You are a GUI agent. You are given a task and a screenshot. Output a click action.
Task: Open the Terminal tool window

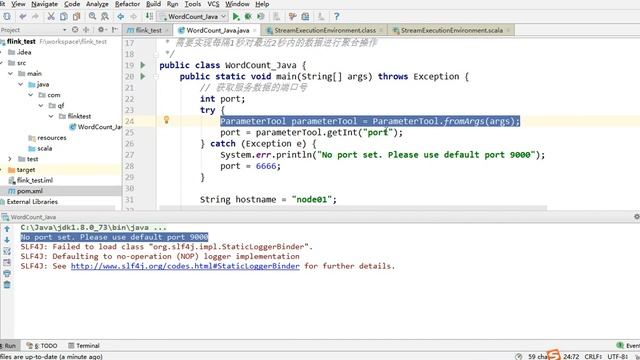tap(84, 346)
